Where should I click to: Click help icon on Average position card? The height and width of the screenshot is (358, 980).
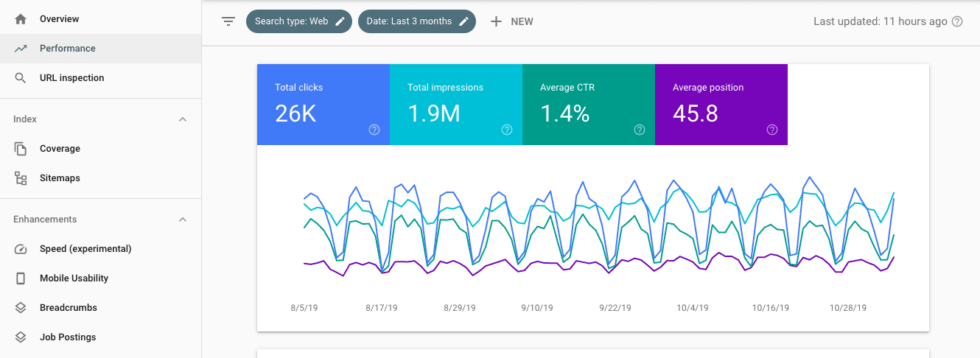coord(772,130)
